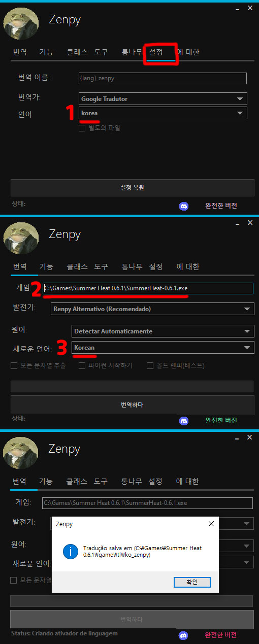
Task: Expand the Detectar Automaticamente source language dropdown
Action: pos(163,331)
